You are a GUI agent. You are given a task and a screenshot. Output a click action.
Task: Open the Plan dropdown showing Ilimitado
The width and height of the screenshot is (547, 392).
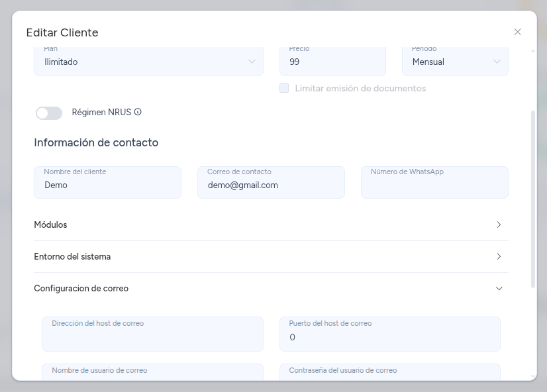[x=148, y=61]
